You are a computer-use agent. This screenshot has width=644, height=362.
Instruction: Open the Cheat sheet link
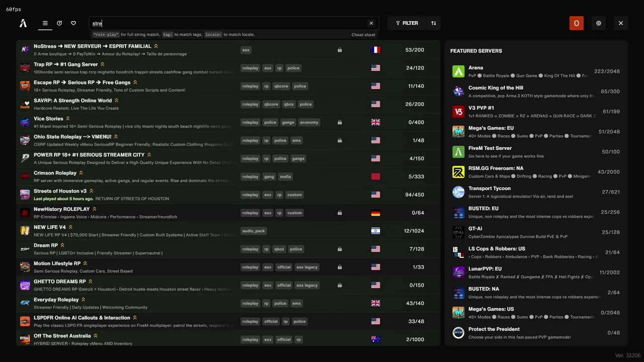[x=363, y=35]
